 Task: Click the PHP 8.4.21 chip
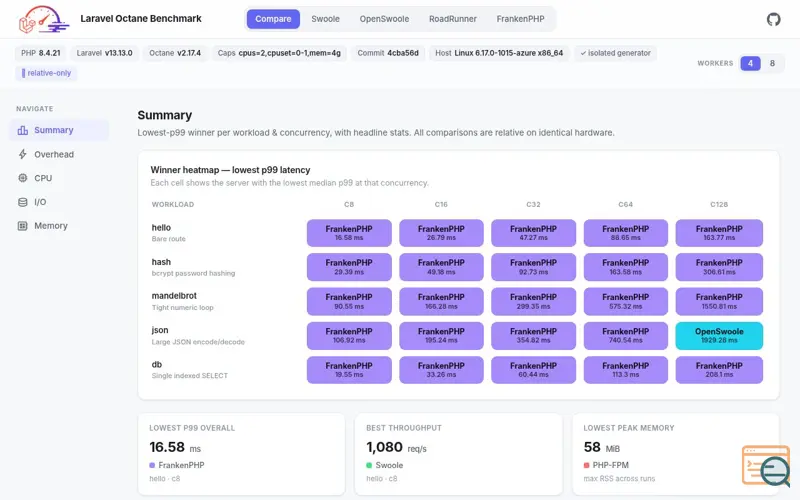[x=40, y=53]
